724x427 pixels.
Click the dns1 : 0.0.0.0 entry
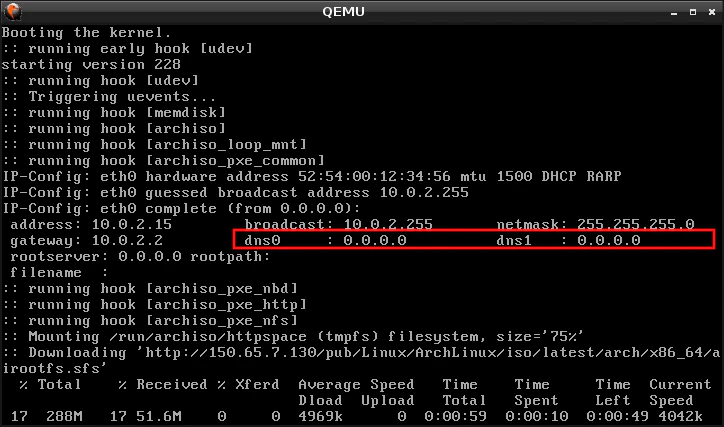click(568, 241)
